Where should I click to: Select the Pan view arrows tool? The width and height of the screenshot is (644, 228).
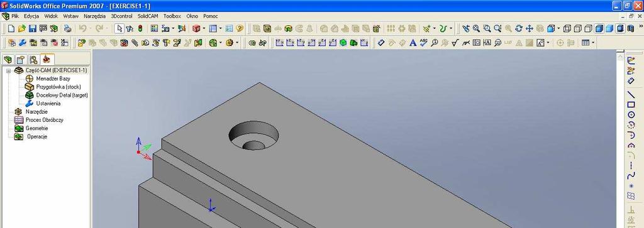pos(530,28)
